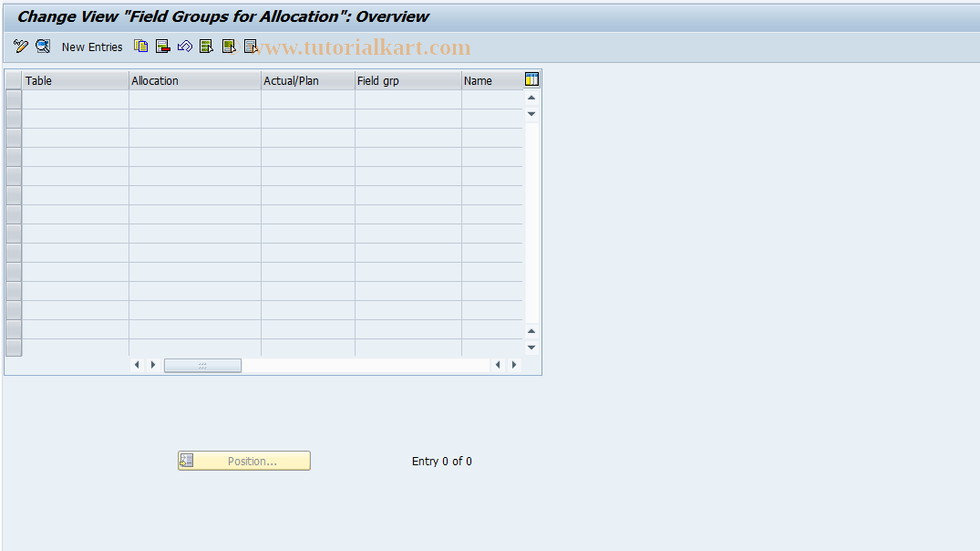Click the Position... button
Screen dimensions: 980x551
(x=244, y=461)
